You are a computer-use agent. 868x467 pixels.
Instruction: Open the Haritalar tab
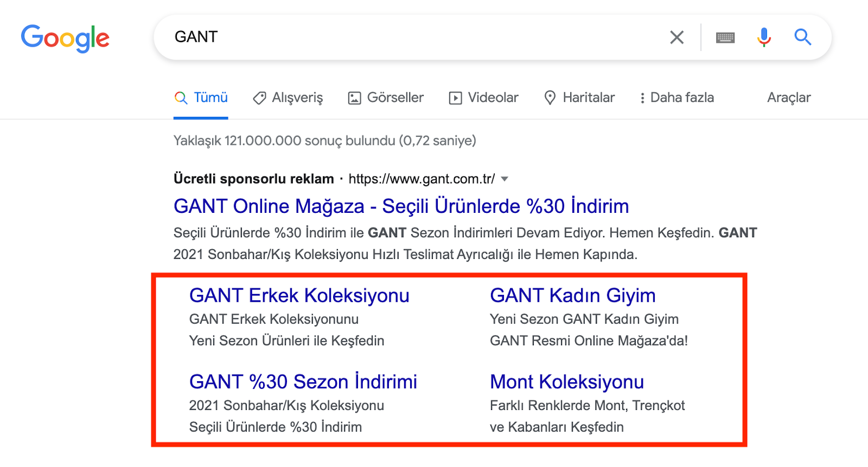579,98
